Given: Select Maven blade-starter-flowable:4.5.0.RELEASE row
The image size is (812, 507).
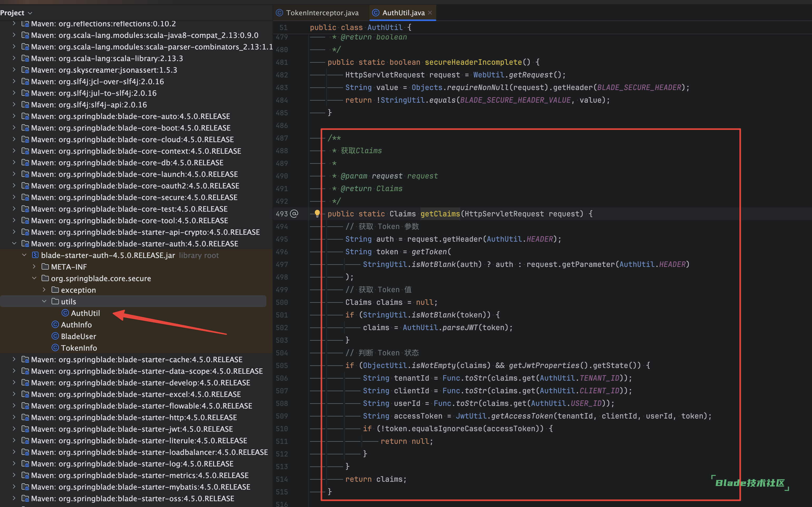Looking at the screenshot, I should [136, 405].
